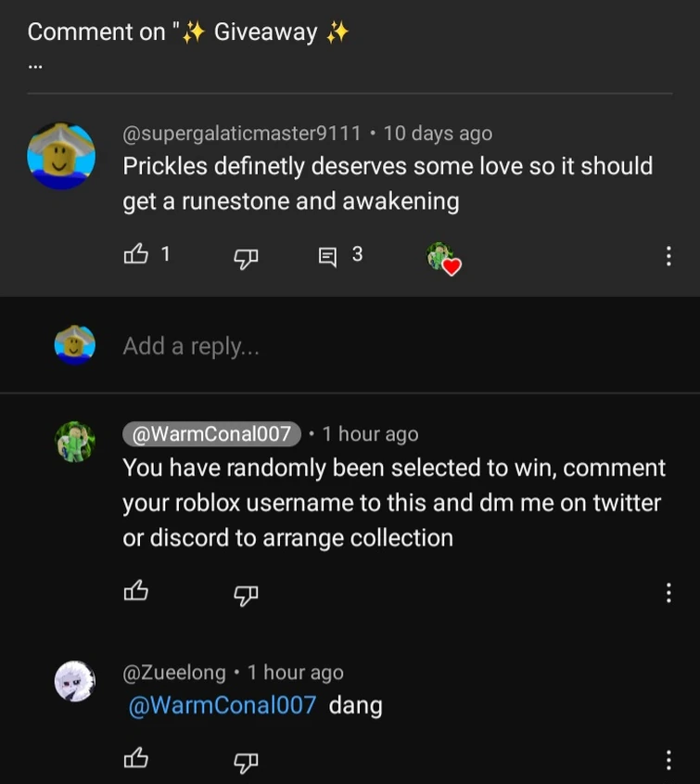This screenshot has height=784, width=700.
Task: Click the creator heart badge icon
Action: pos(443,258)
